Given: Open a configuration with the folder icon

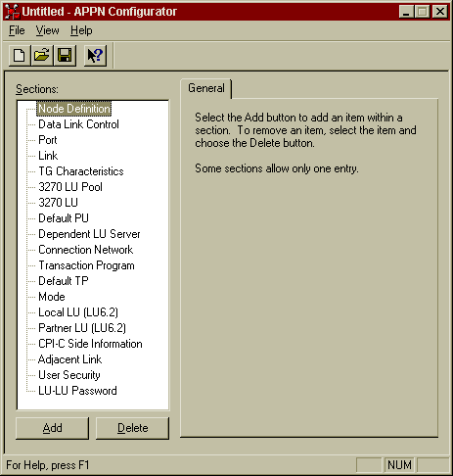Looking at the screenshot, I should pos(42,55).
